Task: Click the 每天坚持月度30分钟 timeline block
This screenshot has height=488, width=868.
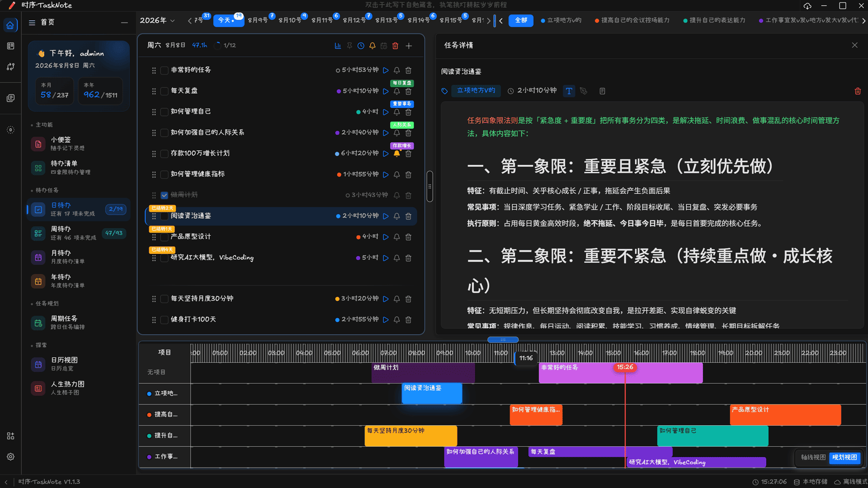Action: 410,436
